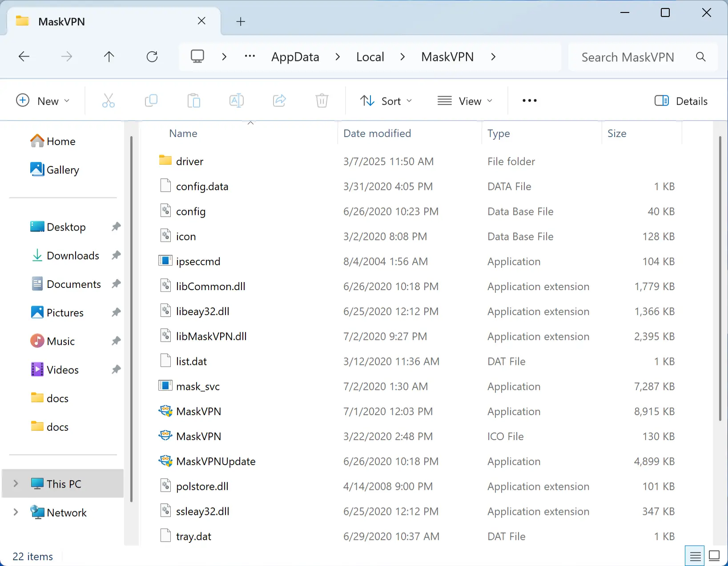Screen dimensions: 728x566
Task: Open the Sort dropdown
Action: click(386, 101)
